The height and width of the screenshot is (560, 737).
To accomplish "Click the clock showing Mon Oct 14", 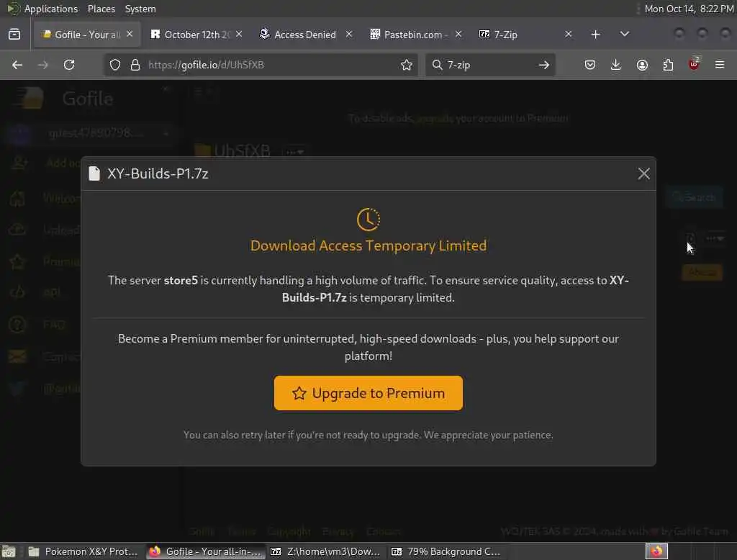I will [689, 9].
